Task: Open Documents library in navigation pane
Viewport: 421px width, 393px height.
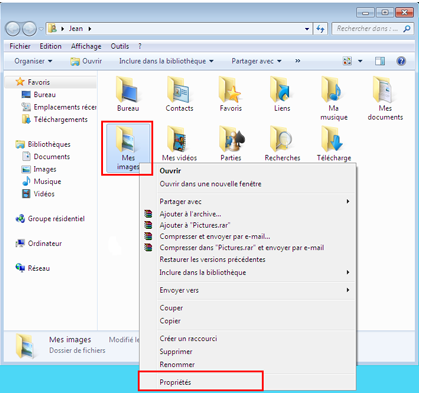Action: 46,157
